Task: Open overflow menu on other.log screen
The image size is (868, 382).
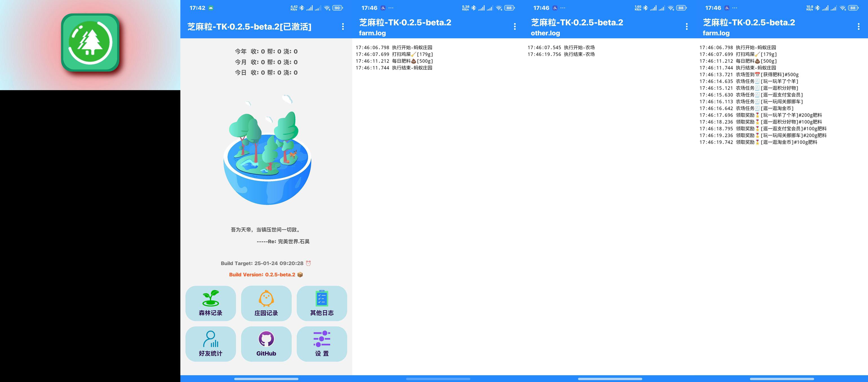Action: [x=687, y=26]
